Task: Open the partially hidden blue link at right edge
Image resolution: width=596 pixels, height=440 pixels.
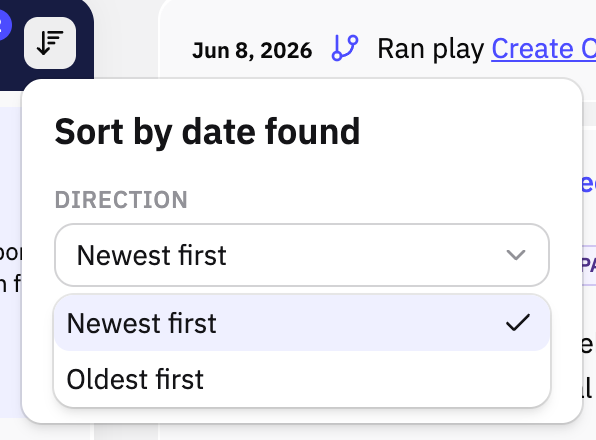Action: click(589, 184)
